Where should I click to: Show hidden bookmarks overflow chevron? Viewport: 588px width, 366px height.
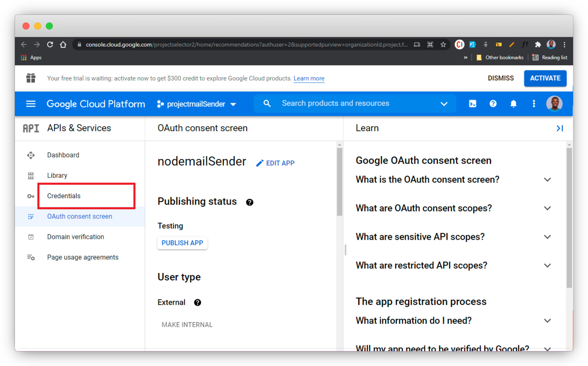tap(466, 58)
